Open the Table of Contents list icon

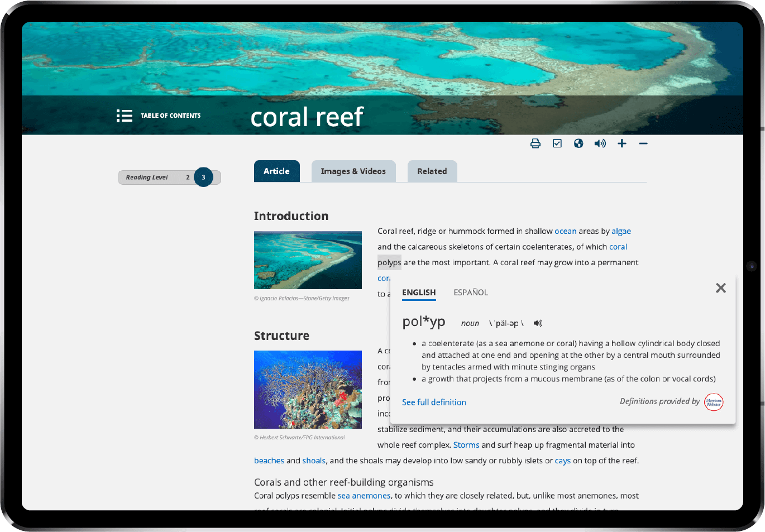pos(124,116)
